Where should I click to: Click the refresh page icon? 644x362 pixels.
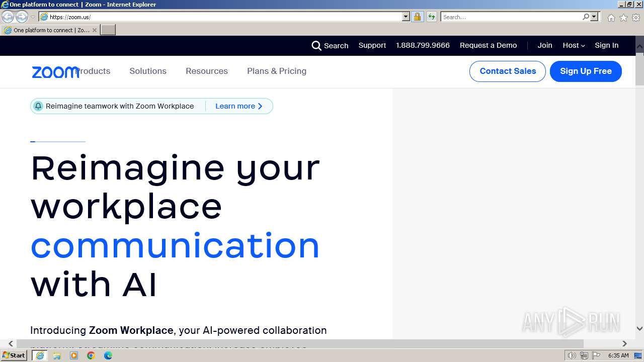click(x=431, y=17)
